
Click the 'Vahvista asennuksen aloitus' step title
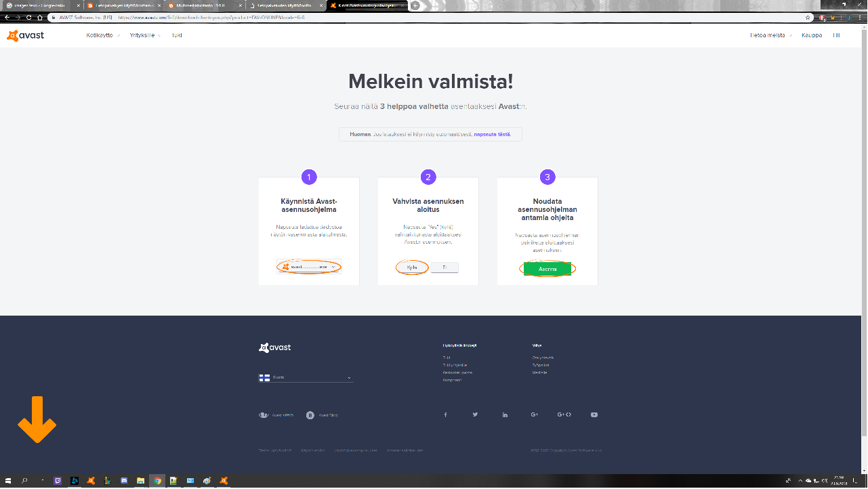(428, 205)
